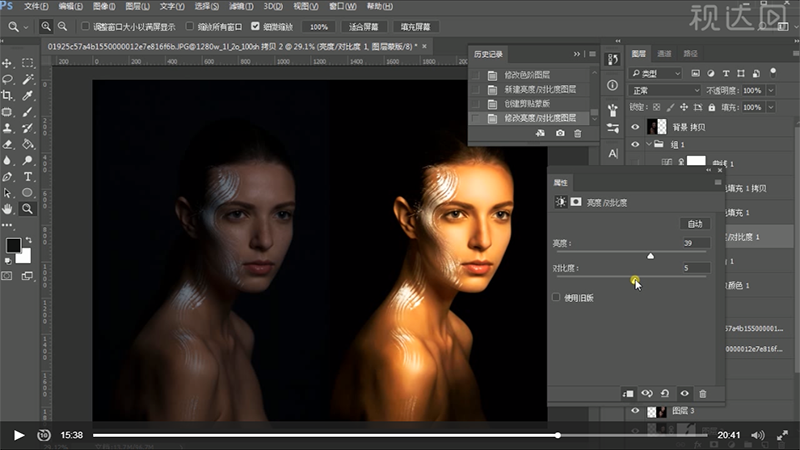Select the Pen tool

[x=8, y=177]
